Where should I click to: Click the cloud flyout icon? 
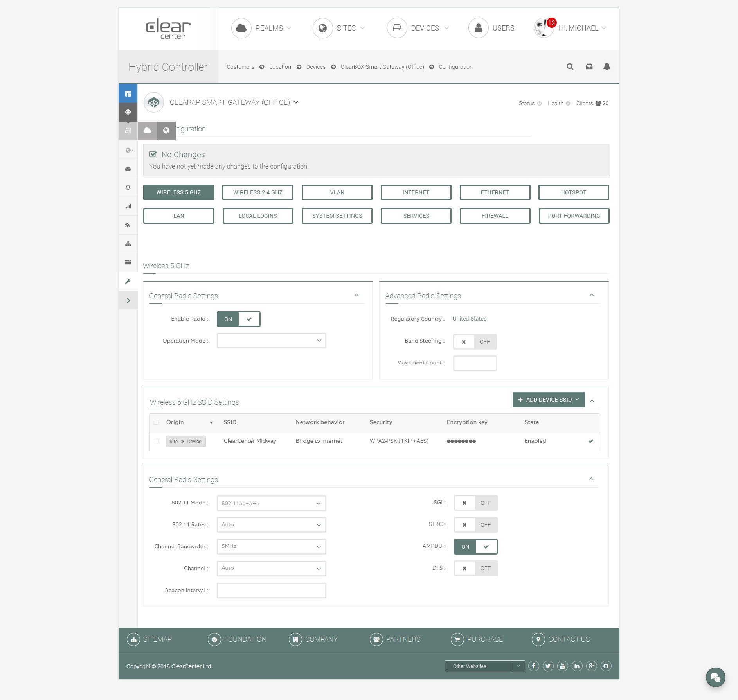coord(147,131)
